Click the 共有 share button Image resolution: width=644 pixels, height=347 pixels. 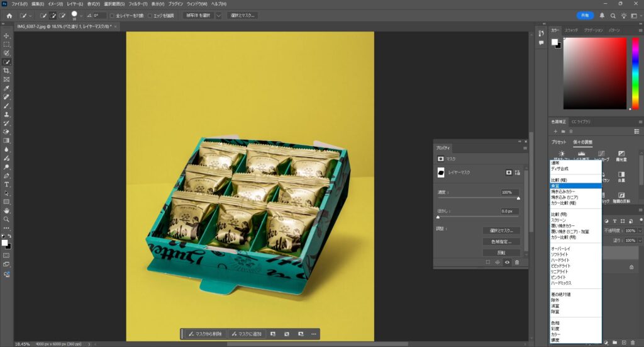[585, 16]
